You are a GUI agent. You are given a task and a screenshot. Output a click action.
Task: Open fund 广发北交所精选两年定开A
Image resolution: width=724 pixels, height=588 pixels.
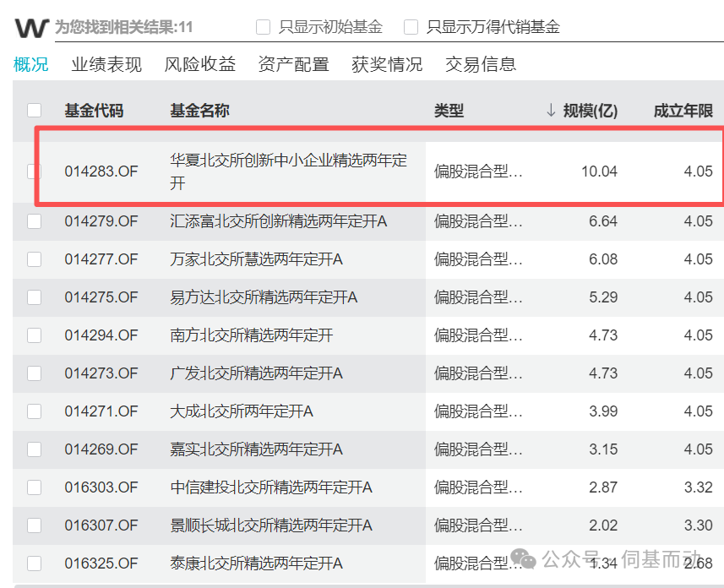(256, 373)
